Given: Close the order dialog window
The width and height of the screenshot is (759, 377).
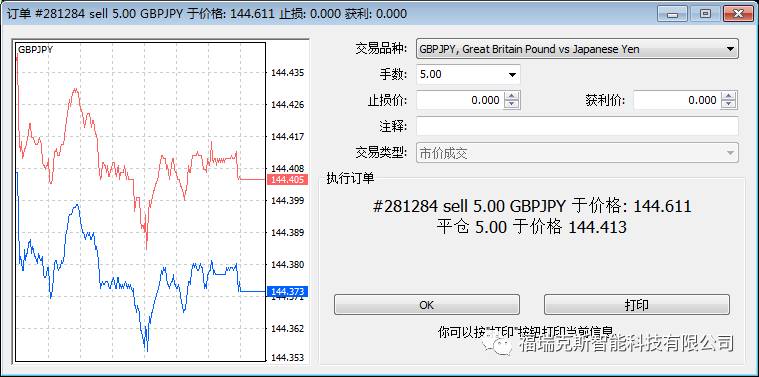Looking at the screenshot, I should coord(738,13).
